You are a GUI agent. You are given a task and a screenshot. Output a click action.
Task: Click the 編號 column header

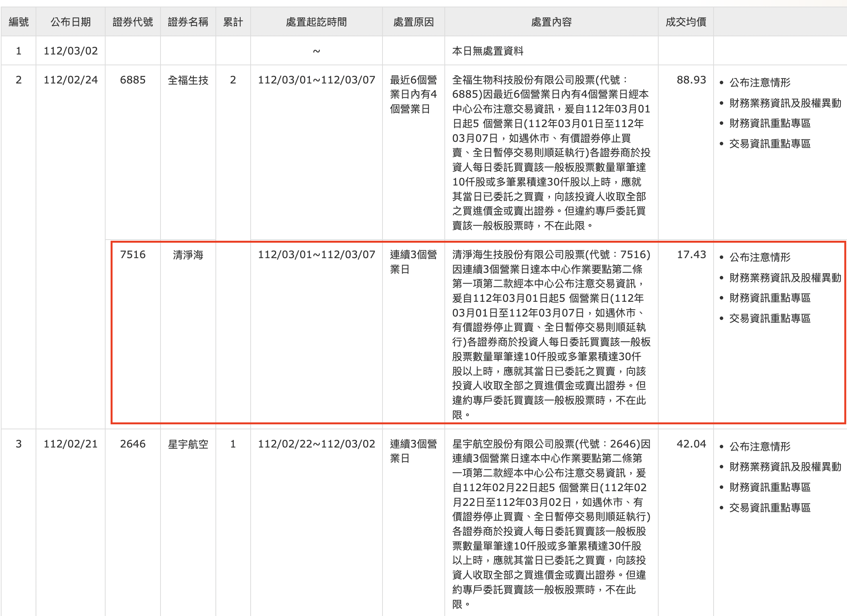pos(19,22)
